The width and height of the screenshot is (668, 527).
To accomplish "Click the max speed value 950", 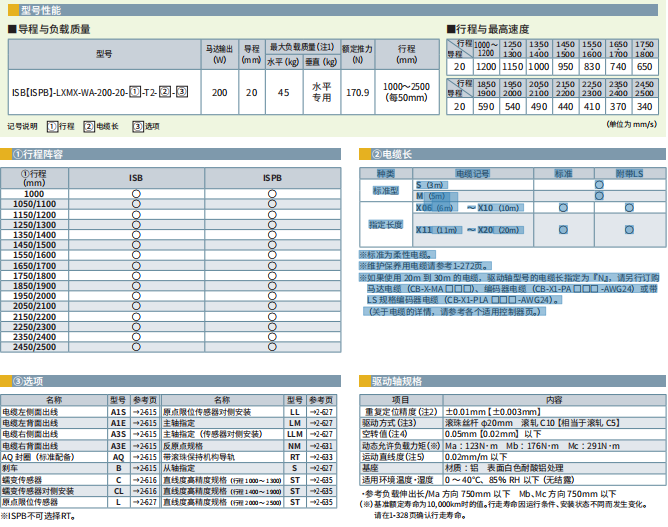I will pos(565,66).
